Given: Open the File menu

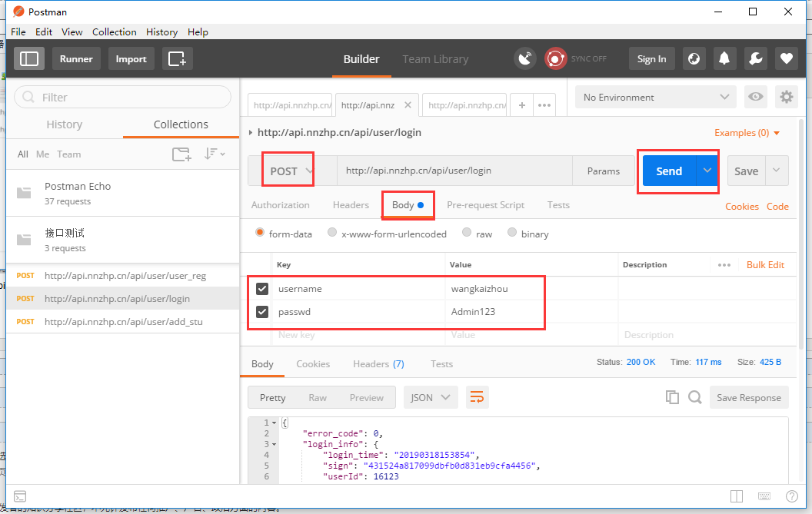Looking at the screenshot, I should [x=18, y=32].
